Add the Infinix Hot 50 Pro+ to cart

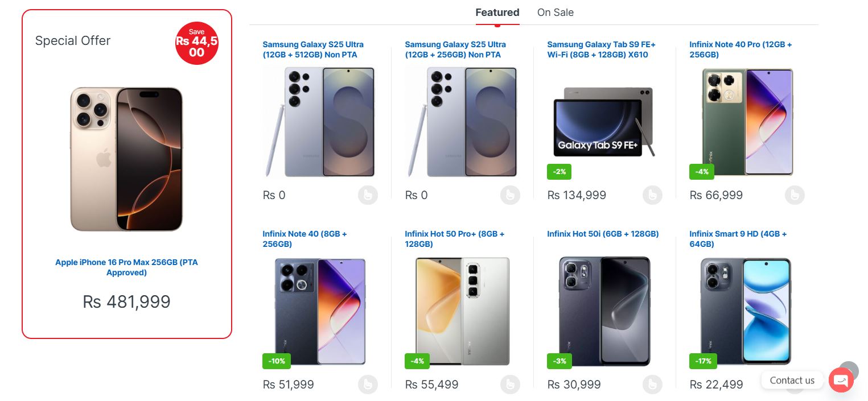coord(510,385)
